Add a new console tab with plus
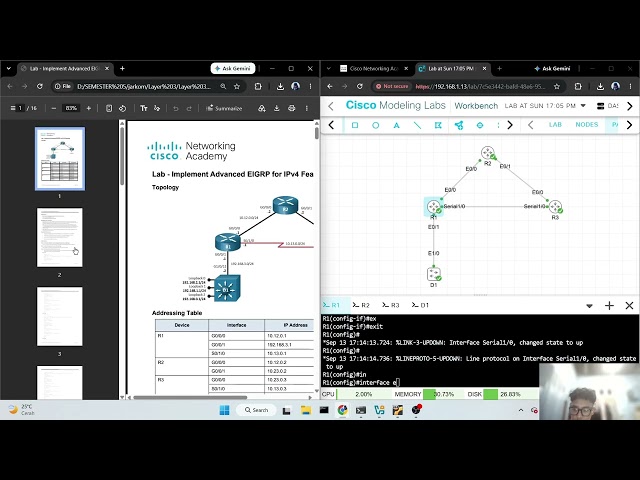Screen dimensions: 640x480 point(609,306)
